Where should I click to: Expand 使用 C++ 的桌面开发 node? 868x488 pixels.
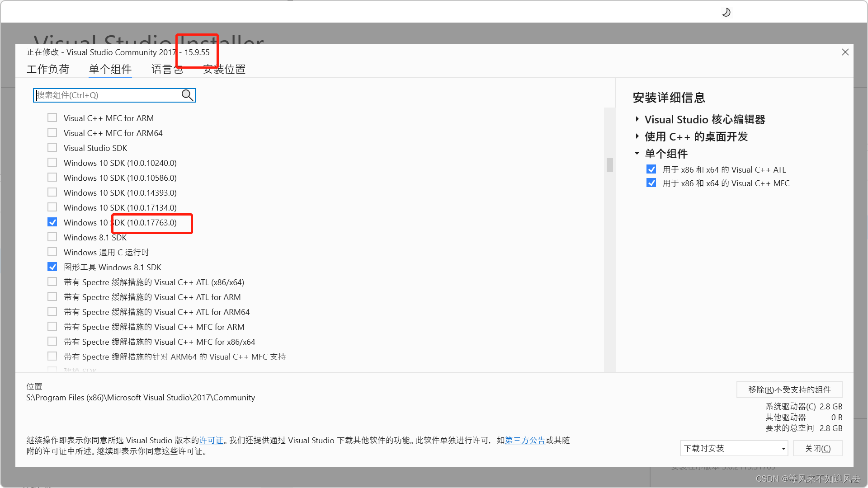[637, 136]
